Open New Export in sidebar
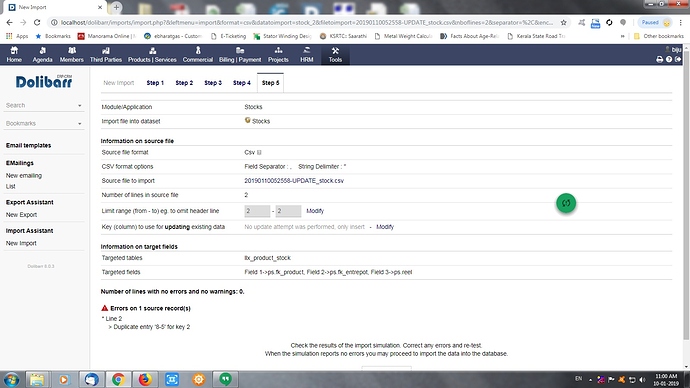 [x=21, y=215]
